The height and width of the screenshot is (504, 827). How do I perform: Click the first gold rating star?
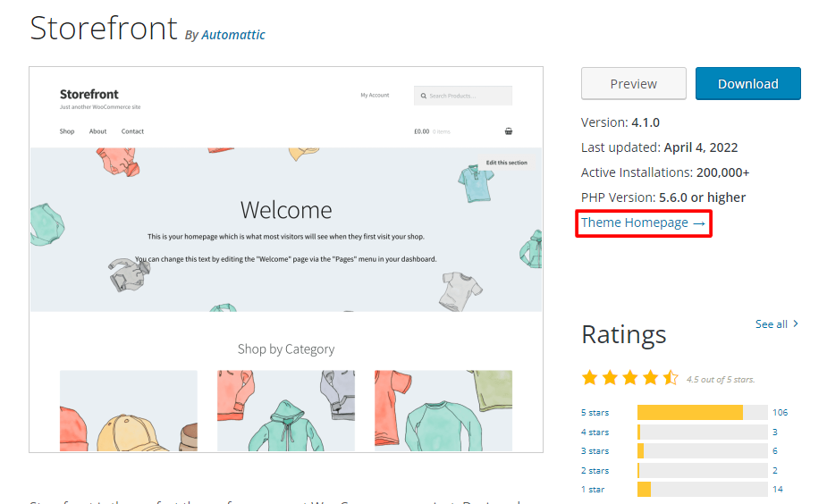(x=590, y=378)
